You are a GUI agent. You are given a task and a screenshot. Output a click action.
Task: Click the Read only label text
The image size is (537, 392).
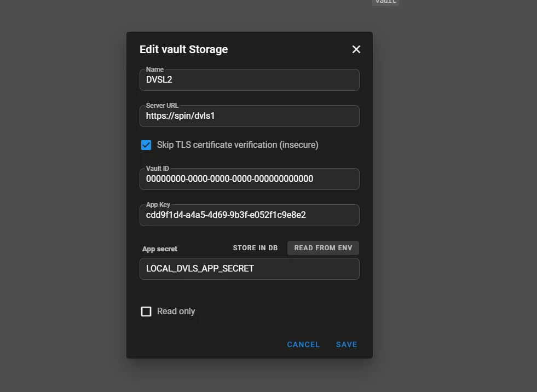click(x=176, y=312)
